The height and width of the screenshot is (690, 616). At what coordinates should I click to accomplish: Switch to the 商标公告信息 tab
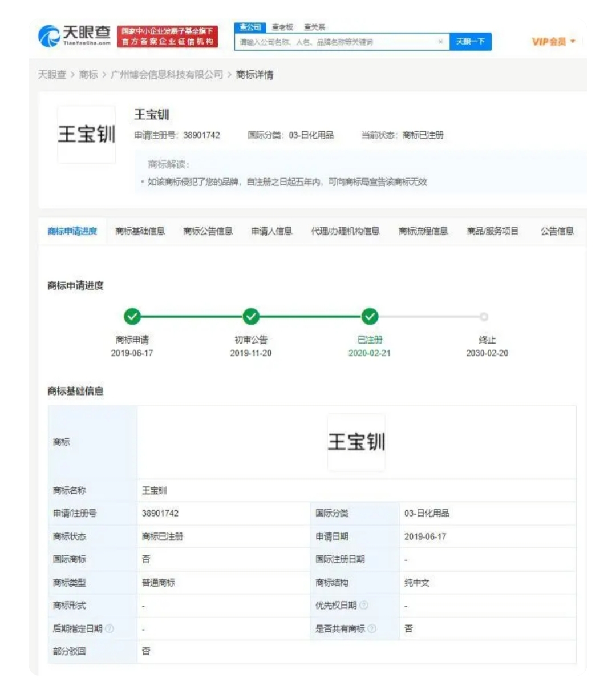click(208, 231)
